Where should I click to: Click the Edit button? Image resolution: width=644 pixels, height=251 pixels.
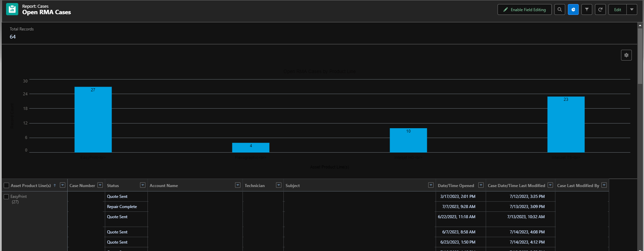(617, 9)
